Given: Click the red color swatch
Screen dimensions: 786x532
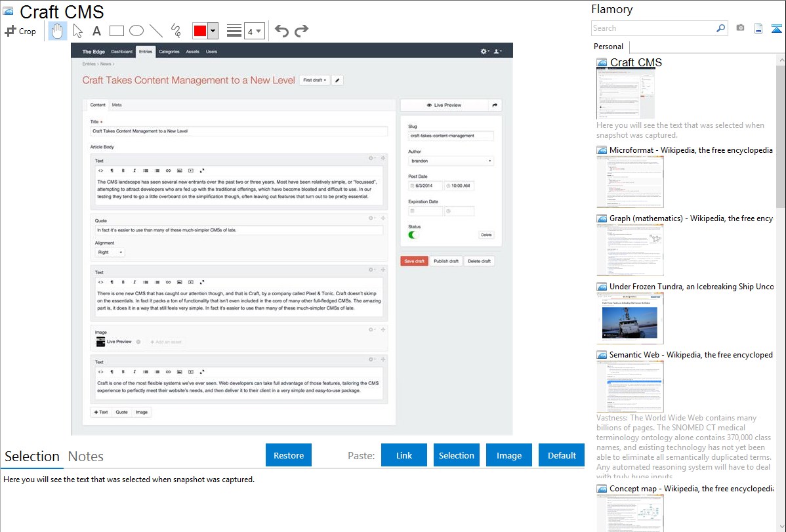Looking at the screenshot, I should tap(200, 31).
